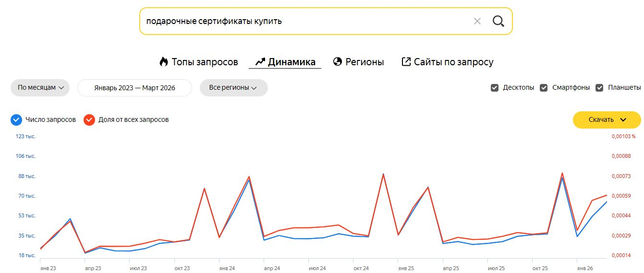Click the external link icon of Сайты по запросу
The width and height of the screenshot is (644, 273).
[x=406, y=62]
